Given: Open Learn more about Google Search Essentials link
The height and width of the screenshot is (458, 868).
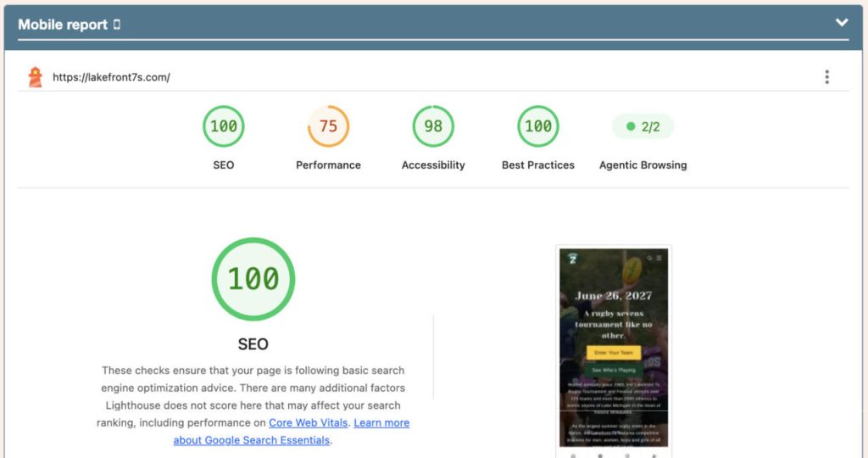Looking at the screenshot, I should pos(292,432).
